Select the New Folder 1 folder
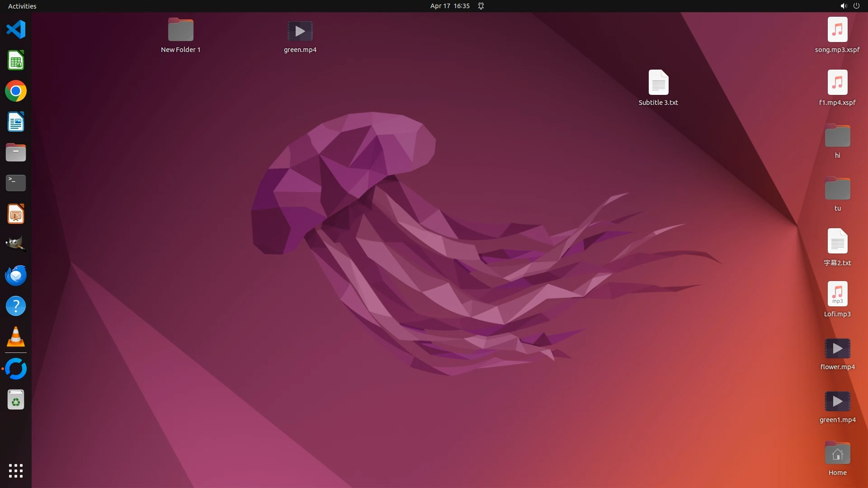The height and width of the screenshot is (488, 868). coord(180,31)
